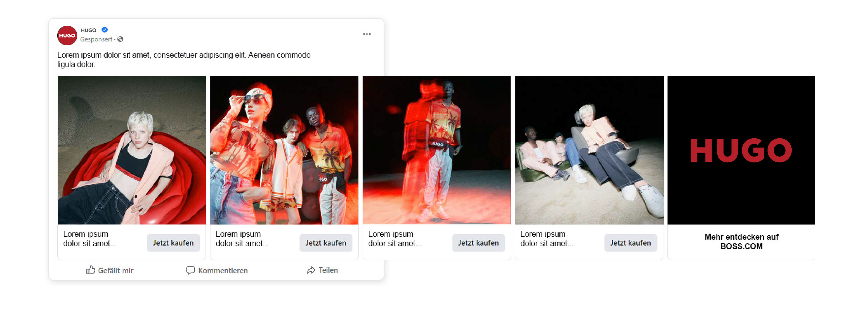Image resolution: width=868 pixels, height=310 pixels.
Task: Click the share arrow icon
Action: 311,270
